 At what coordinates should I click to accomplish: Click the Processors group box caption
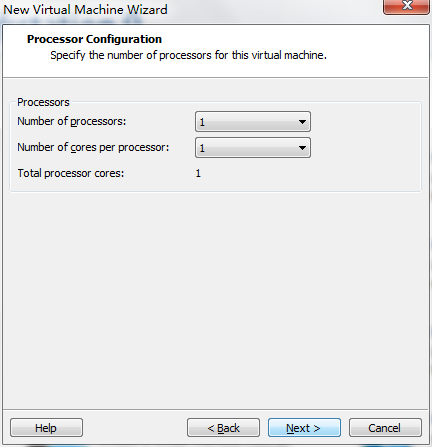click(x=43, y=102)
